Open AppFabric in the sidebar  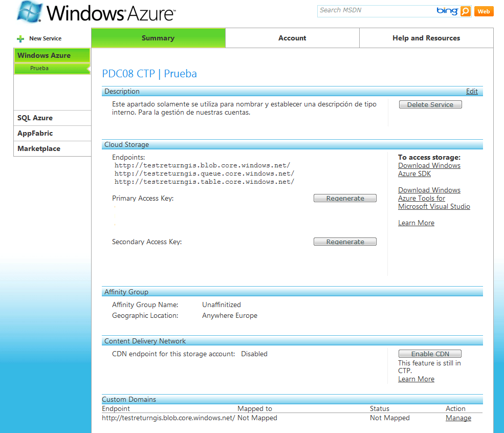[52, 134]
